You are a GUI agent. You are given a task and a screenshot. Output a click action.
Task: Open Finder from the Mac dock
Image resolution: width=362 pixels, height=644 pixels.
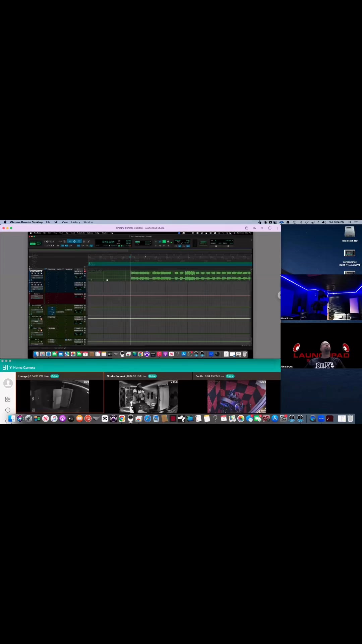12,419
